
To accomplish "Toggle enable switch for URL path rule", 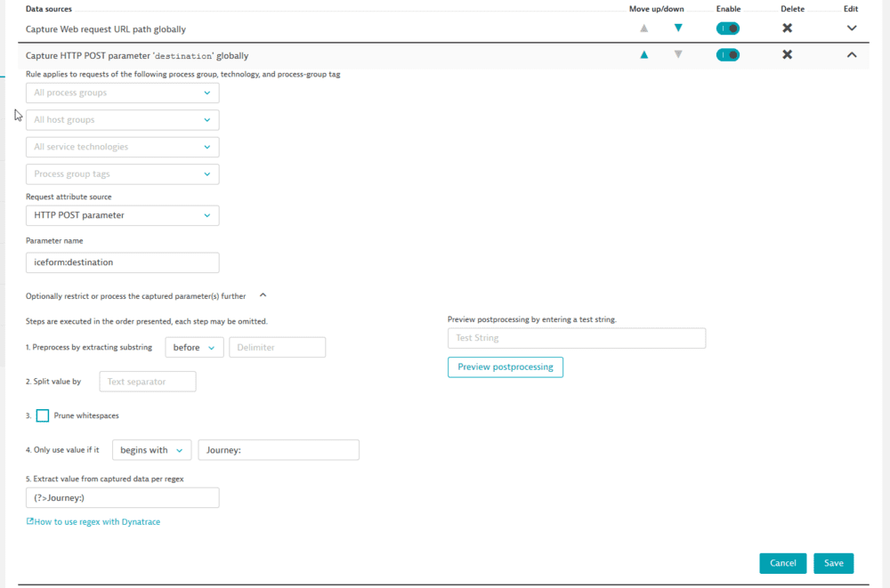I will 727,28.
